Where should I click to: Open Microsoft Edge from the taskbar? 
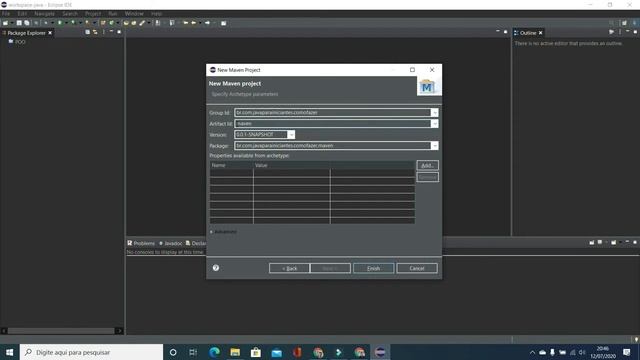214,352
